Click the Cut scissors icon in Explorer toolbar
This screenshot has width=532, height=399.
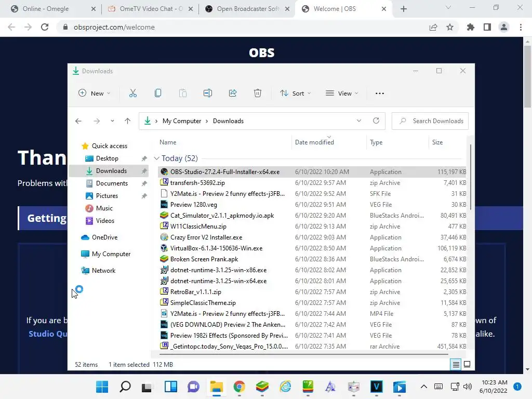(132, 94)
